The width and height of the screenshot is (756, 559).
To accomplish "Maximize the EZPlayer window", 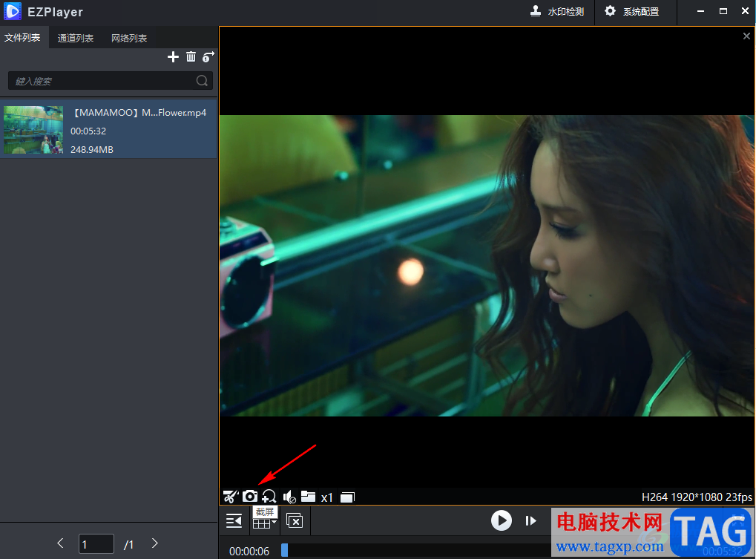I will tap(723, 11).
